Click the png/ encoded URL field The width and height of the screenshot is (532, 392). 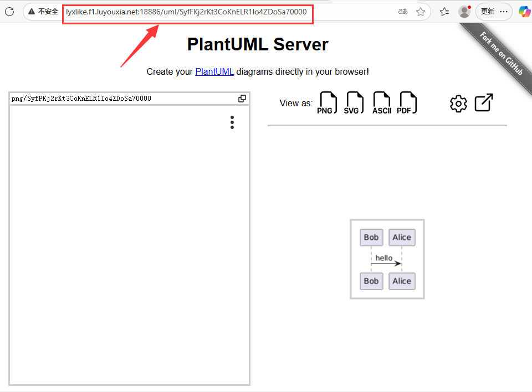(x=124, y=99)
